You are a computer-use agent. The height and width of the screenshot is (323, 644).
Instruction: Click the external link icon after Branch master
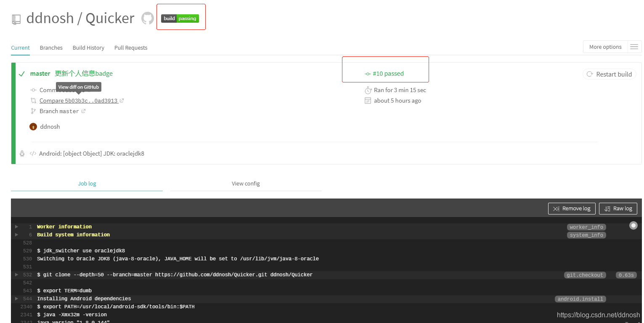click(83, 111)
